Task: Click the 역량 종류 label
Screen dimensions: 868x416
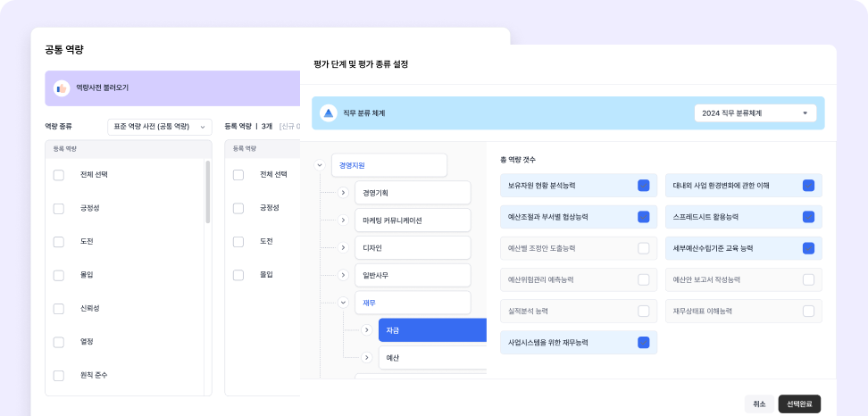Action: tap(59, 127)
